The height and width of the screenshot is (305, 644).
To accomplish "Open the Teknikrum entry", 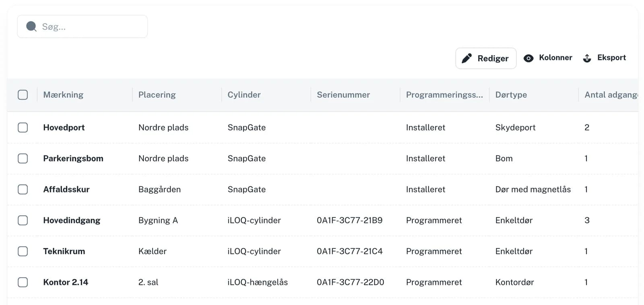I will tap(64, 251).
